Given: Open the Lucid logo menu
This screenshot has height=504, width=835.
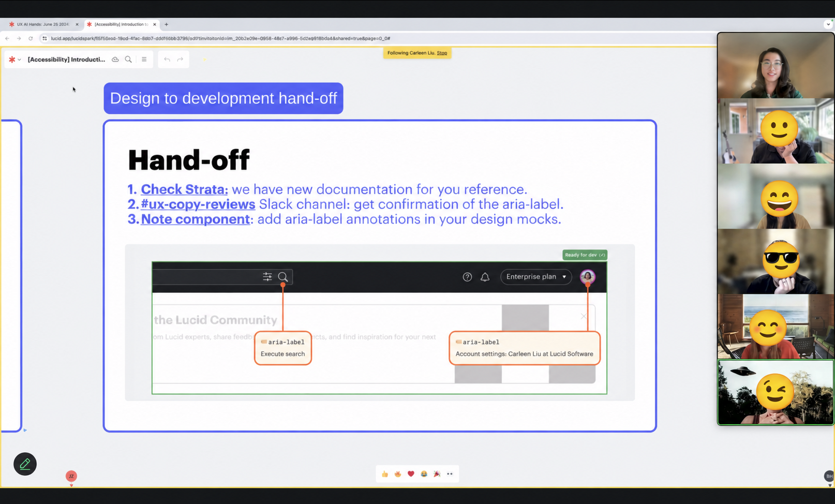Looking at the screenshot, I should click(x=14, y=60).
